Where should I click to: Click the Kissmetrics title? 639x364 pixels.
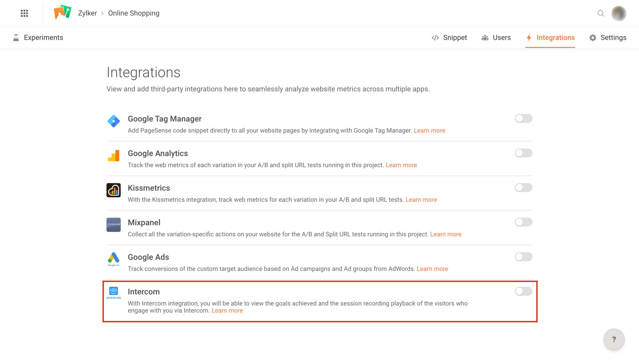[149, 188]
